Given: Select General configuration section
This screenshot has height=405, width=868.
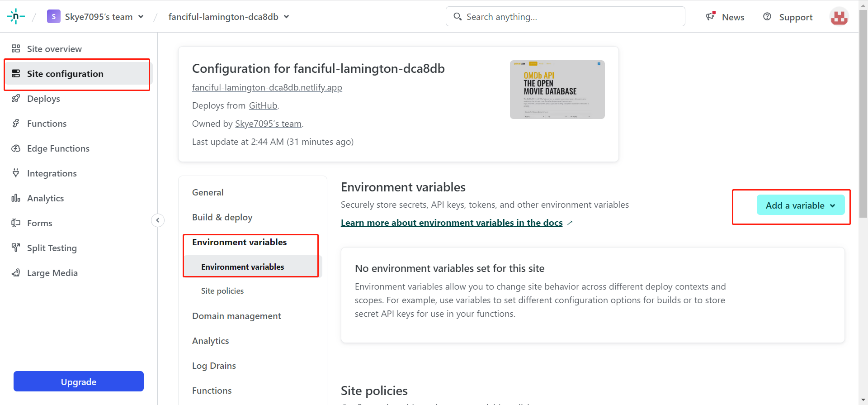Looking at the screenshot, I should tap(208, 192).
